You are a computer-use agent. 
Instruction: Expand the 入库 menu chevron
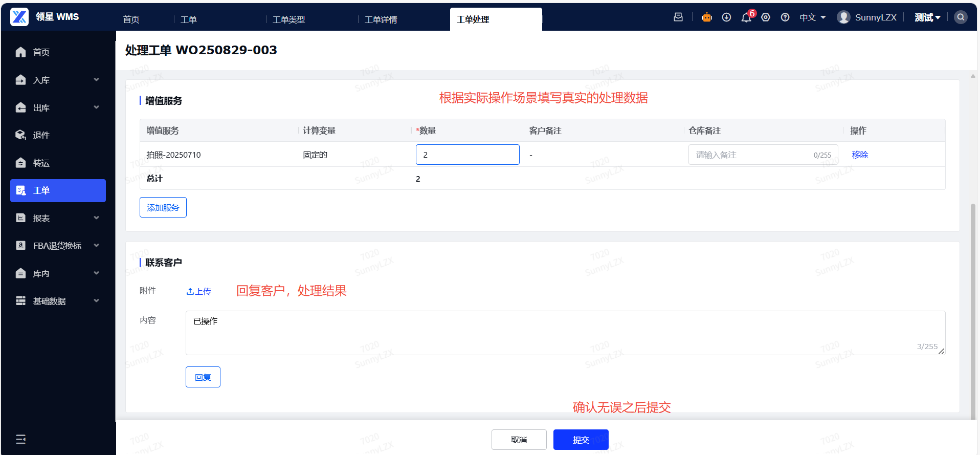click(96, 80)
